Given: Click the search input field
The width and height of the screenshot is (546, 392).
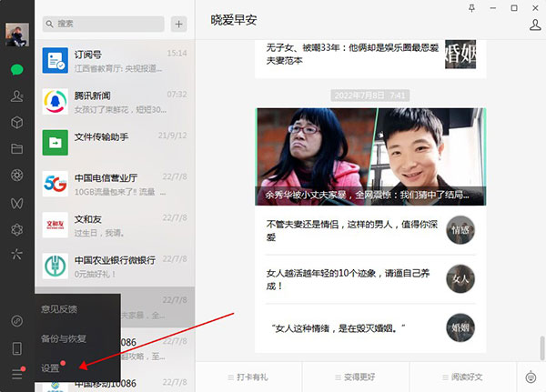Looking at the screenshot, I should pos(102,24).
